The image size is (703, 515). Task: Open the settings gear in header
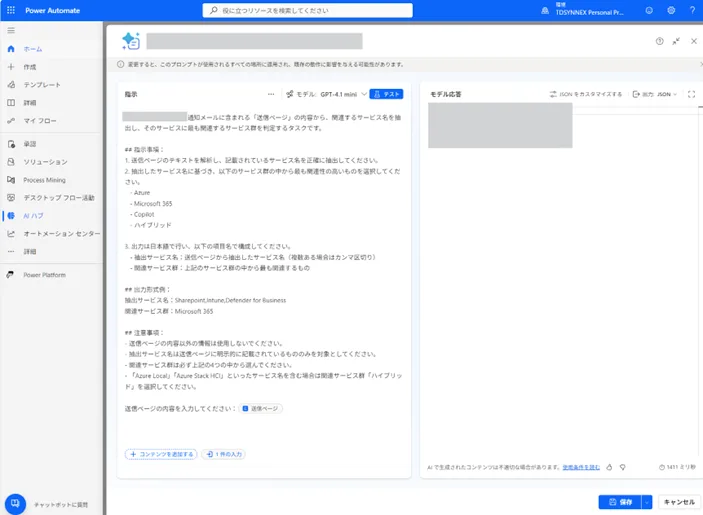coord(671,10)
